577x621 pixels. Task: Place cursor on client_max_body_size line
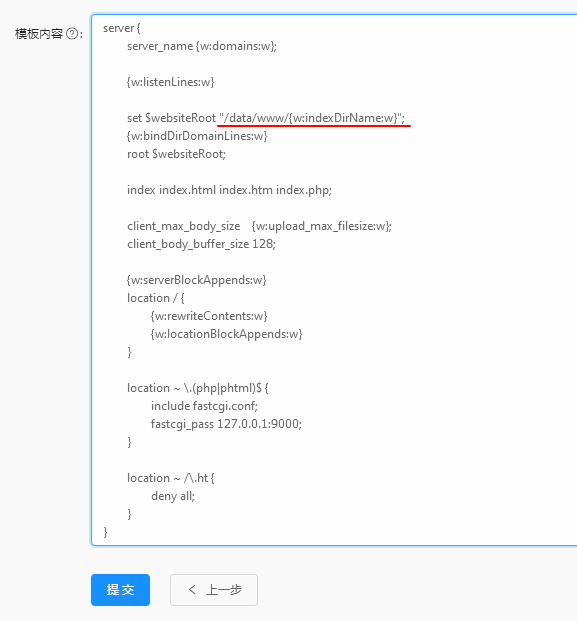pos(259,226)
